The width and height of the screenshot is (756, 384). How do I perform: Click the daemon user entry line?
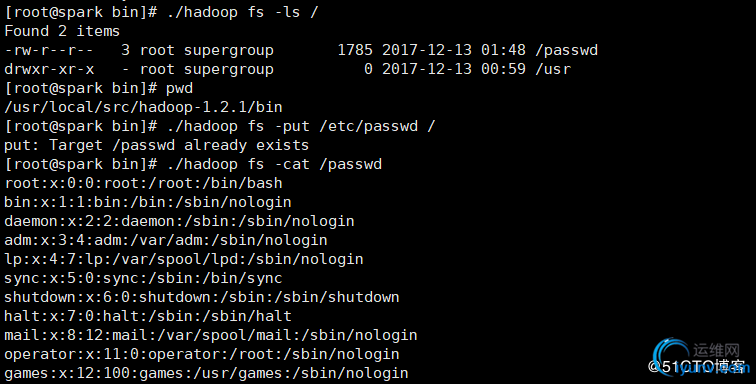coord(179,221)
